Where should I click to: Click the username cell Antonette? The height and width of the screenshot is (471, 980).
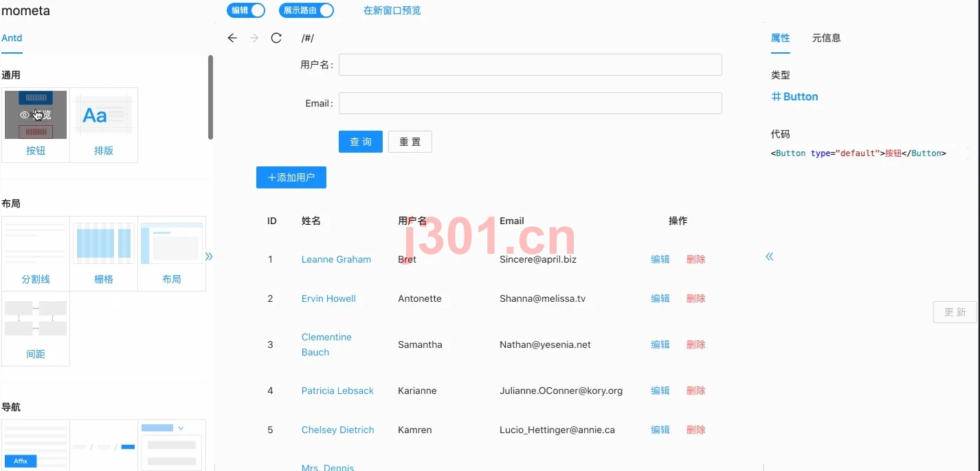420,298
